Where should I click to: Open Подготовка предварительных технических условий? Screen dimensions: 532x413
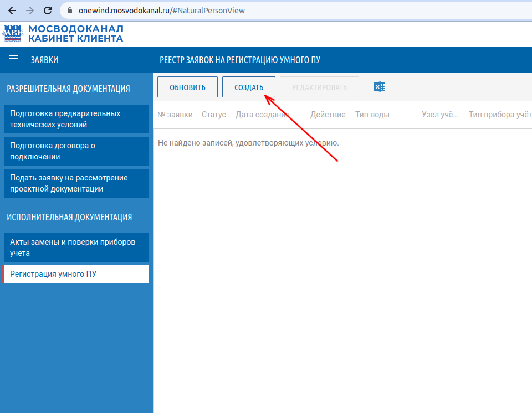76,119
